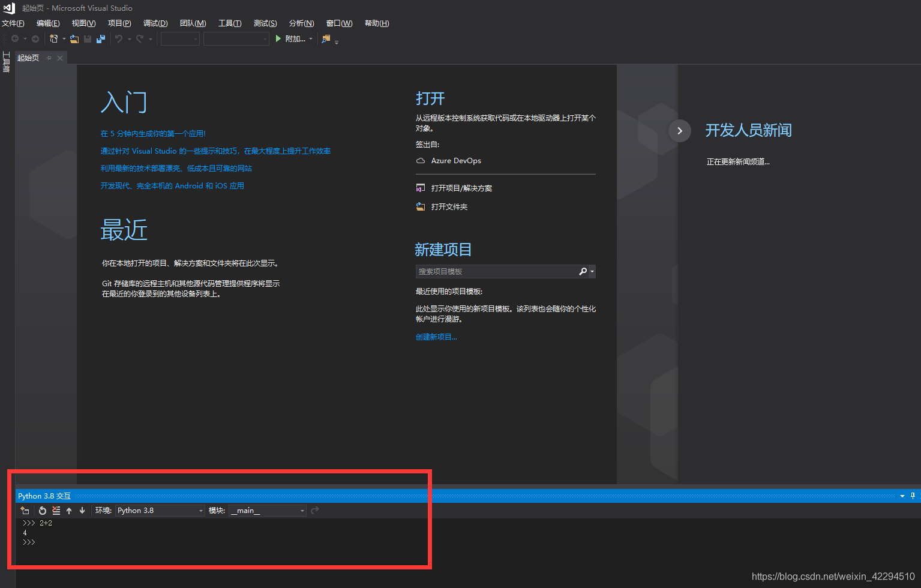Click the Undo toolbar icon
Image resolution: width=921 pixels, height=588 pixels.
click(x=119, y=39)
